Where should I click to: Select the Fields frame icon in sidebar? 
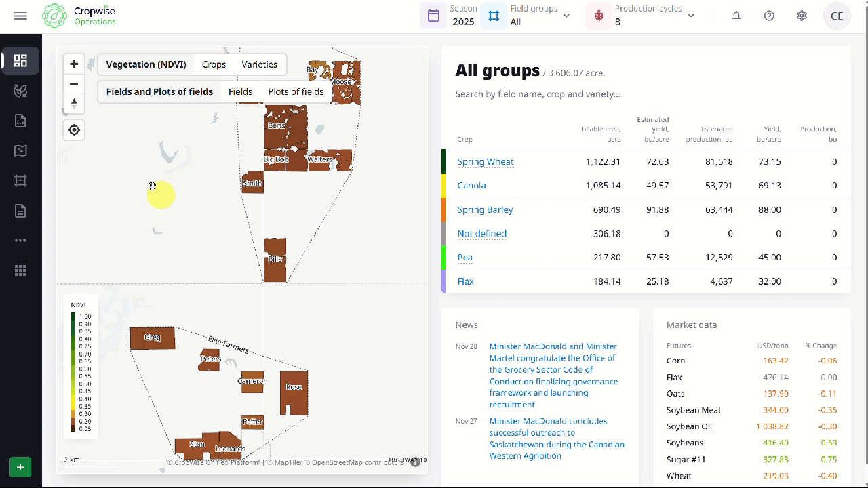coord(20,180)
